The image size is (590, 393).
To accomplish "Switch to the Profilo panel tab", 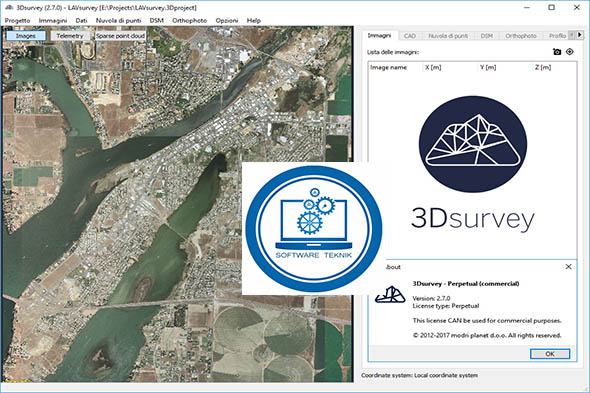I will pyautogui.click(x=557, y=36).
